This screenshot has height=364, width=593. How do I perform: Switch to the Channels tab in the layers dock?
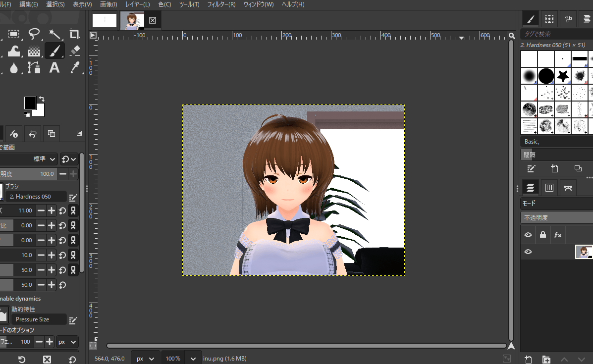click(x=549, y=188)
